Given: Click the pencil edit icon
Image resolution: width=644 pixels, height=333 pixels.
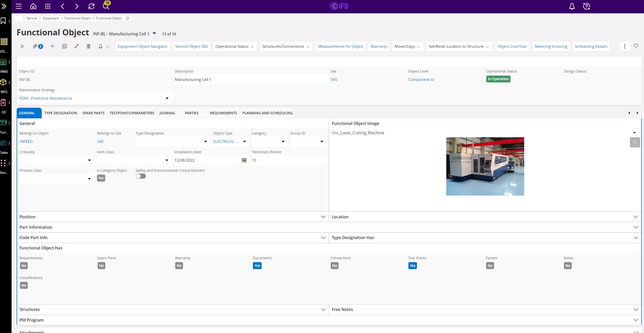Looking at the screenshot, I should [x=76, y=46].
